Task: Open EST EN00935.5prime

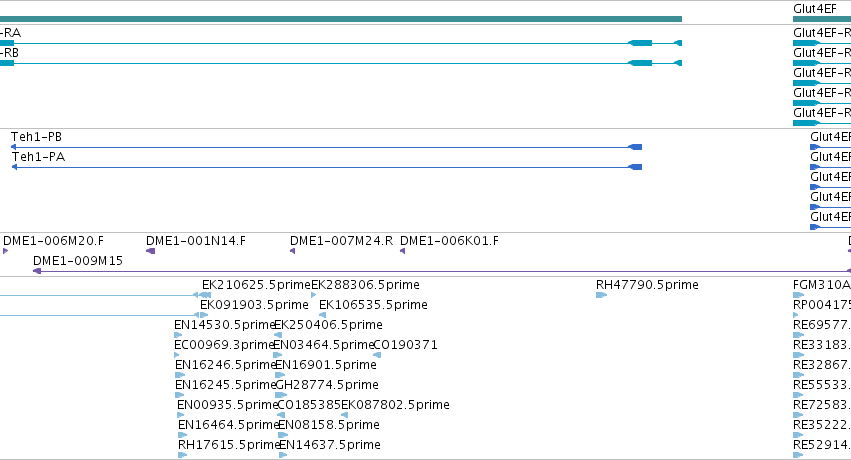Action: click(227, 405)
